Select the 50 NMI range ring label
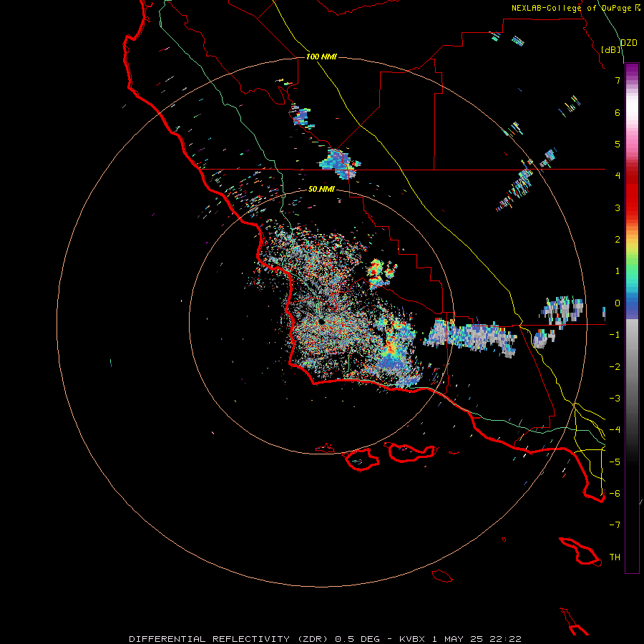The image size is (644, 644). (x=321, y=189)
